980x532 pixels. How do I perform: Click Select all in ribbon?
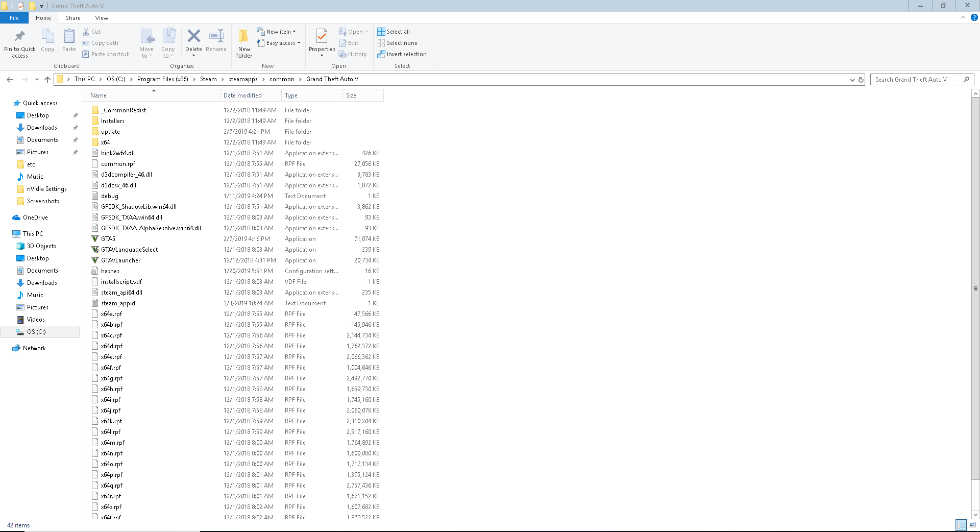click(x=394, y=32)
